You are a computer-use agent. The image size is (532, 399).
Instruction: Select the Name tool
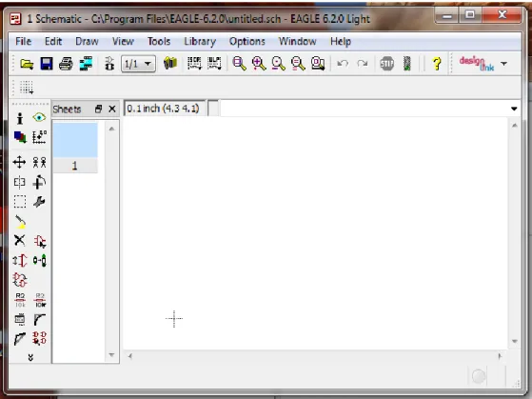[x=20, y=300]
